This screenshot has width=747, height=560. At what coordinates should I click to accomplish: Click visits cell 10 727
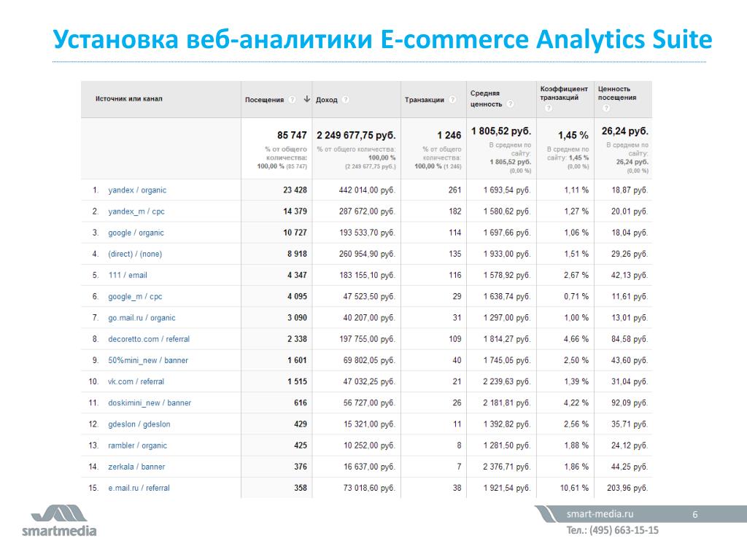(295, 233)
